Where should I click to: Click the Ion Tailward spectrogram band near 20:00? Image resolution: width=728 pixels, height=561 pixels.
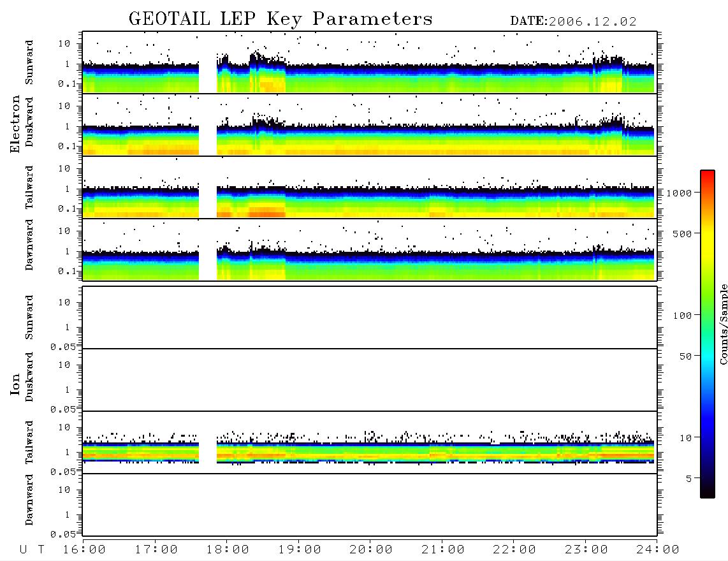(370, 453)
